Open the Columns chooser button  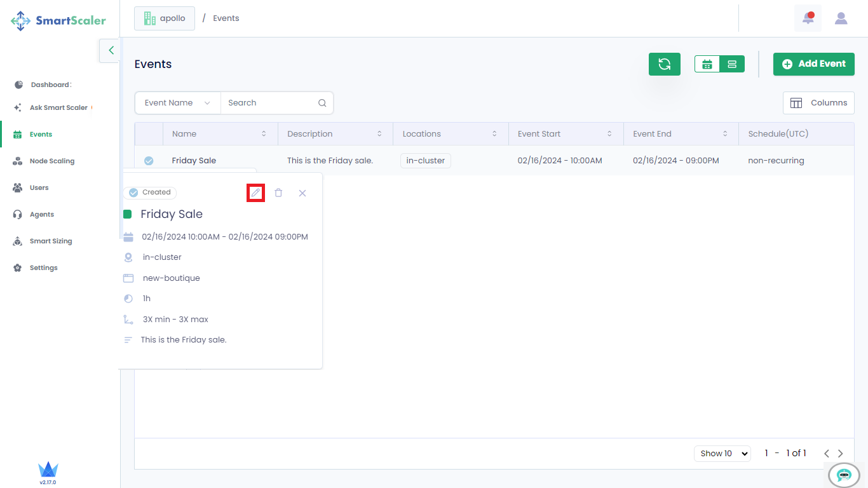pyautogui.click(x=818, y=103)
